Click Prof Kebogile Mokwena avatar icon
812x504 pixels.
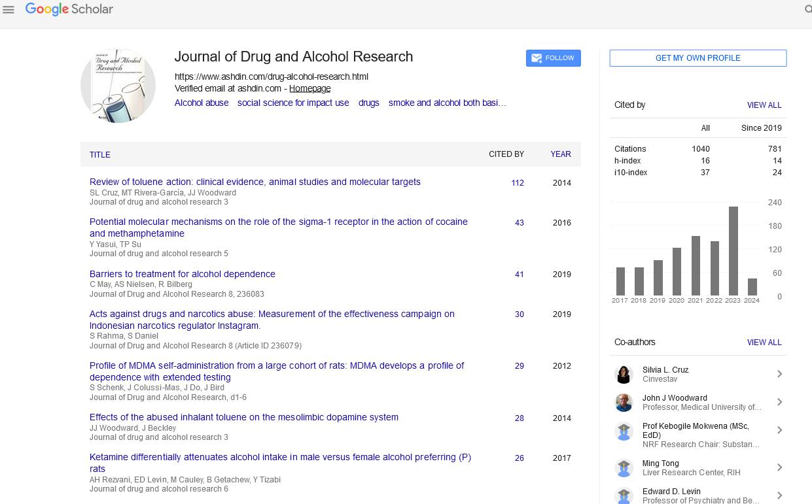tap(624, 431)
